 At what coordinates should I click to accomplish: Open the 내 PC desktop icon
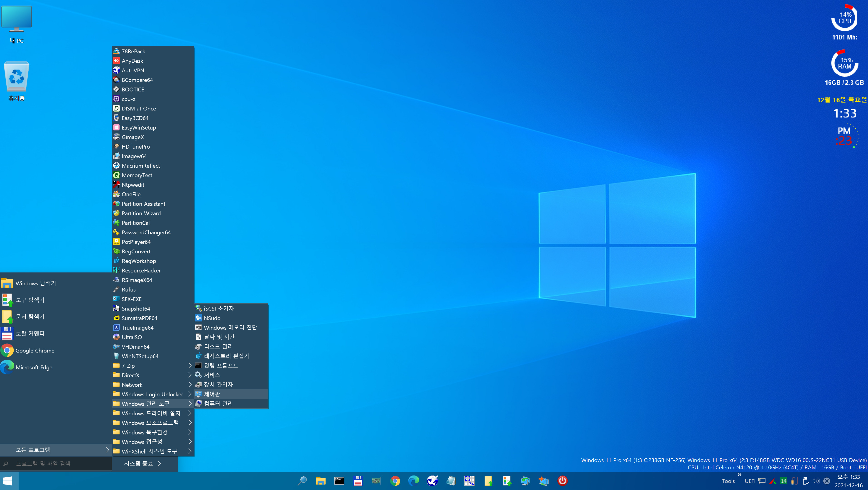click(x=17, y=24)
